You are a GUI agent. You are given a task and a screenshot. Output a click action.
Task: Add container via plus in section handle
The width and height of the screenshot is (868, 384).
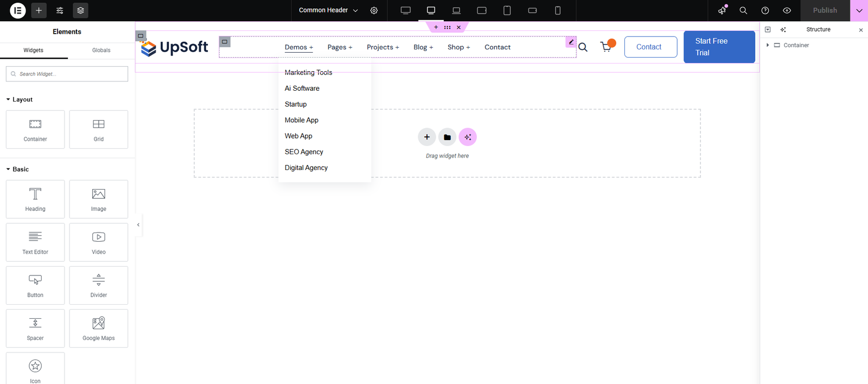click(436, 27)
